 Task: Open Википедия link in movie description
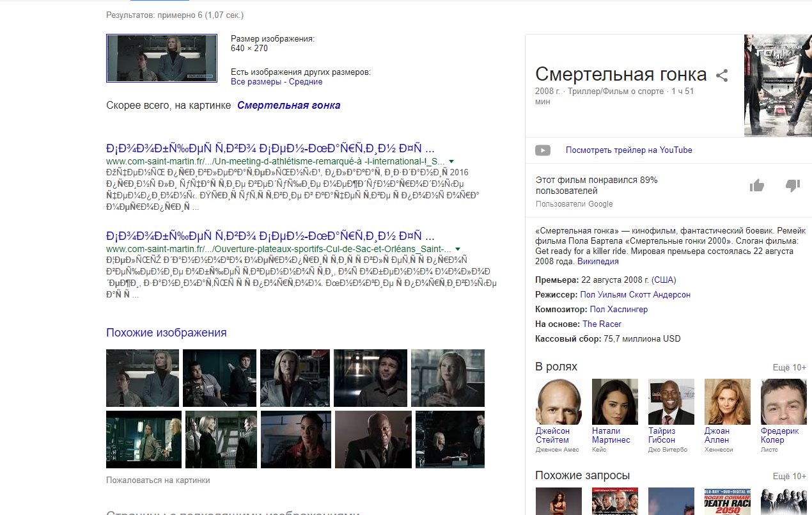click(x=598, y=262)
